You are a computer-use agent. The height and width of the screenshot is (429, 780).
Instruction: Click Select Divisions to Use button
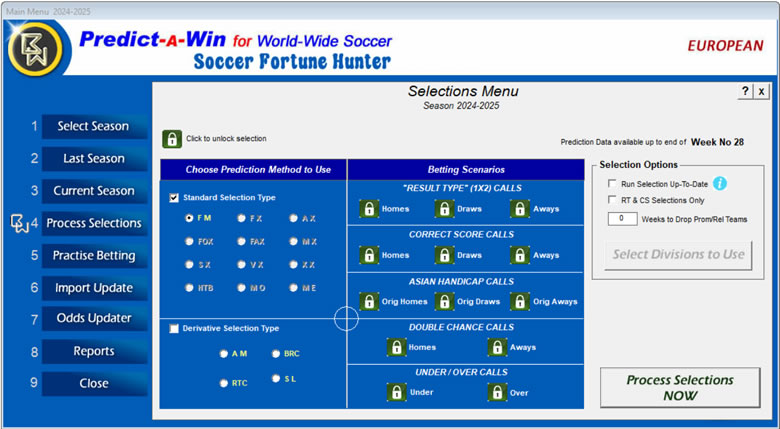tap(679, 255)
